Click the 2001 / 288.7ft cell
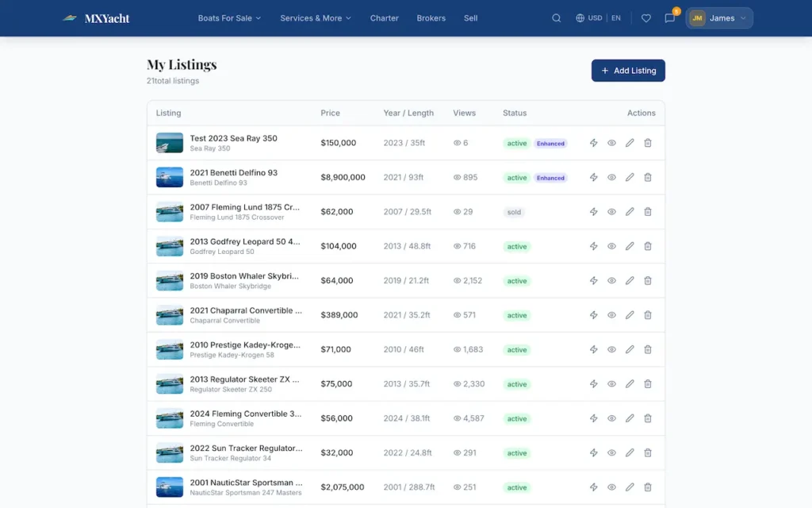 (x=409, y=487)
